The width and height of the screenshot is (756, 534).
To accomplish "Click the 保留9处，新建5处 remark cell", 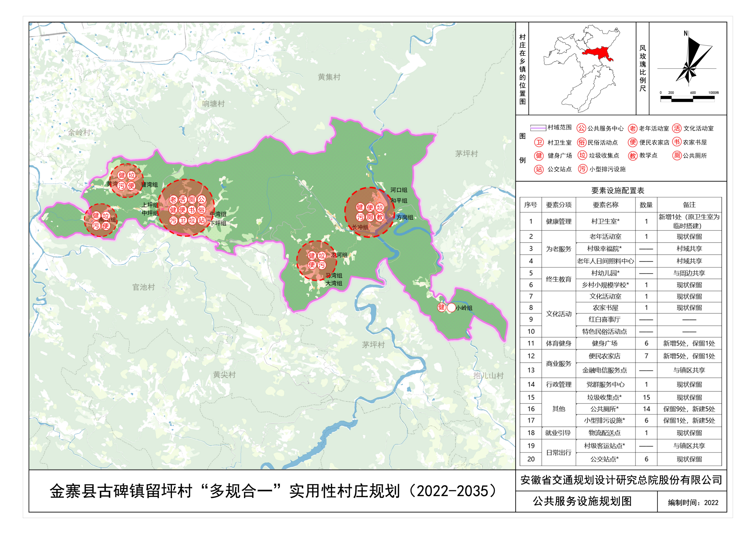I will [x=689, y=409].
